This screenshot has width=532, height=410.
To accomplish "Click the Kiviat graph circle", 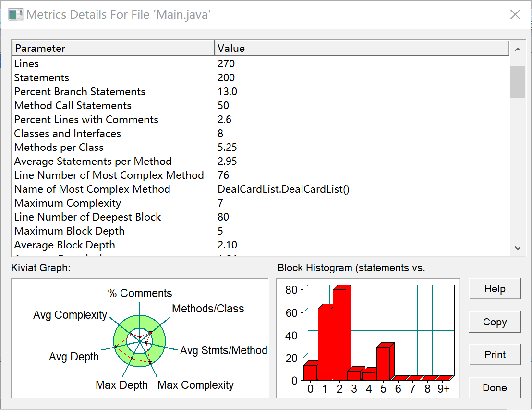I will tap(139, 341).
